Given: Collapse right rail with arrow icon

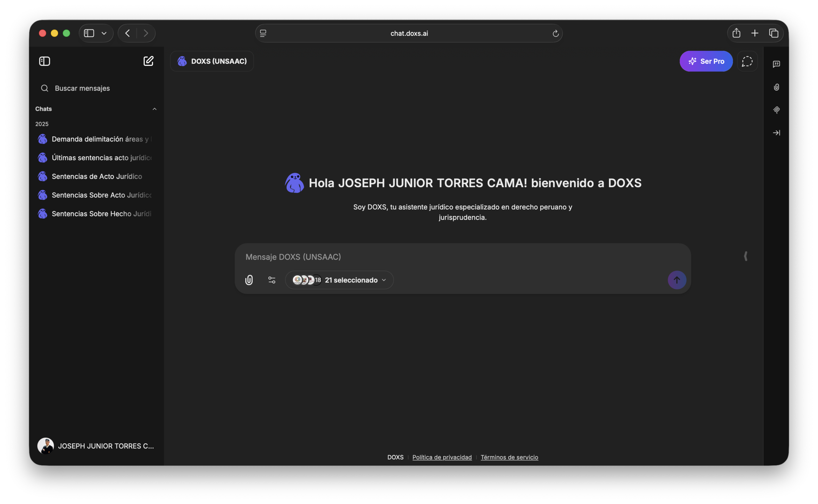Looking at the screenshot, I should [776, 133].
